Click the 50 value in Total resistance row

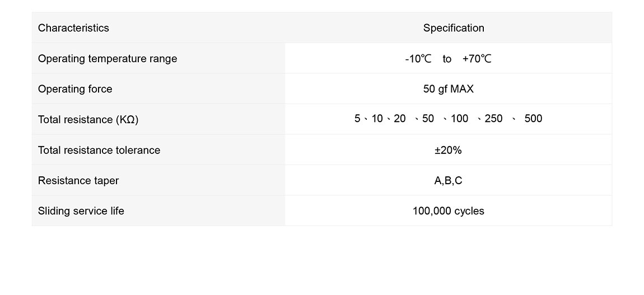pos(428,119)
